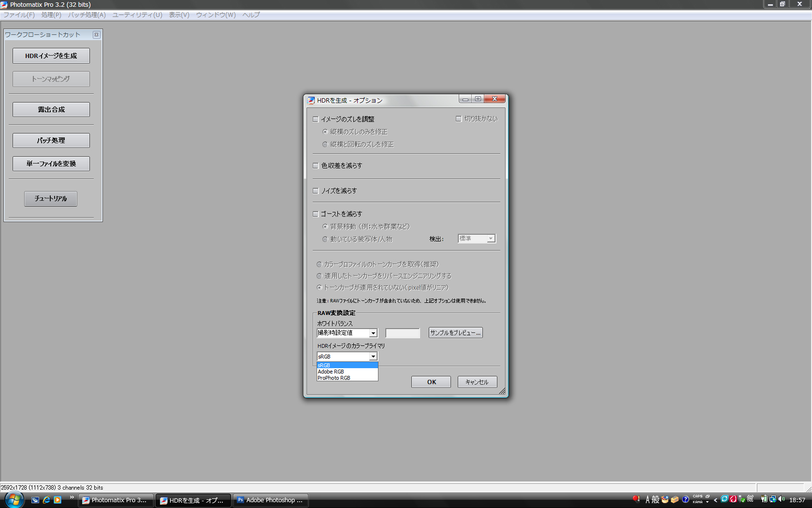Click the taskbar clock showing 18:57
The image size is (812, 508).
point(797,500)
